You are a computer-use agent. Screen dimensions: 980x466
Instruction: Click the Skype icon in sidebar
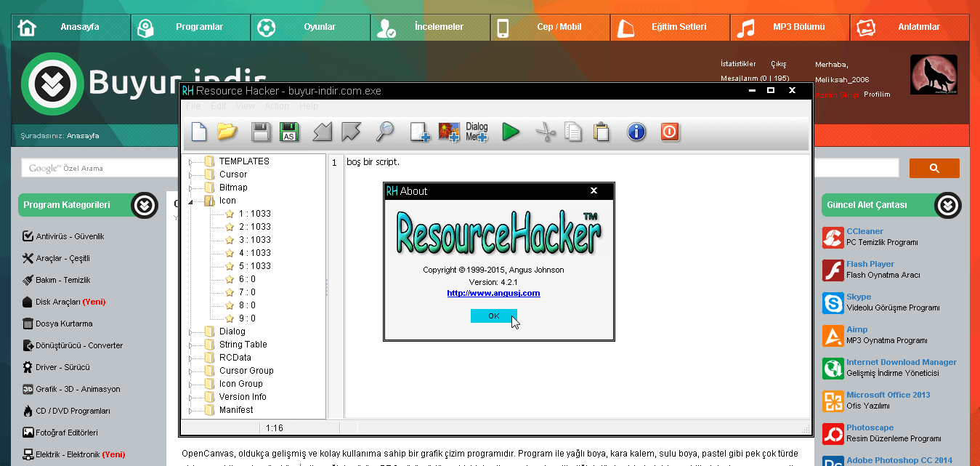tap(833, 302)
